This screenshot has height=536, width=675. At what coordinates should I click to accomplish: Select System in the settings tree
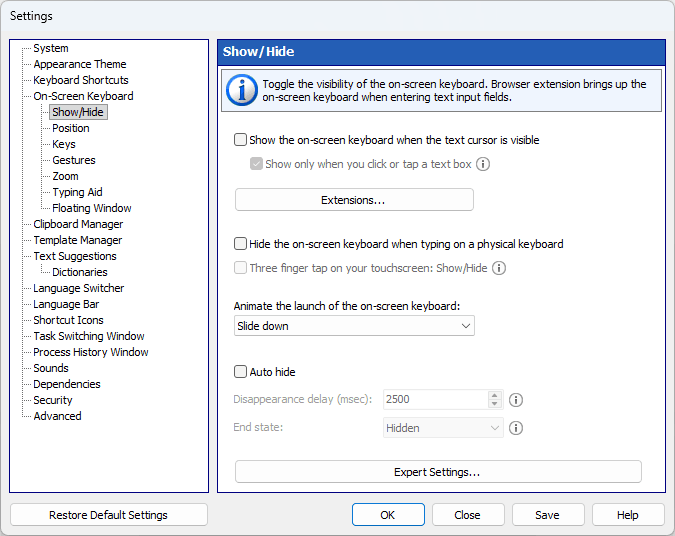click(x=51, y=48)
